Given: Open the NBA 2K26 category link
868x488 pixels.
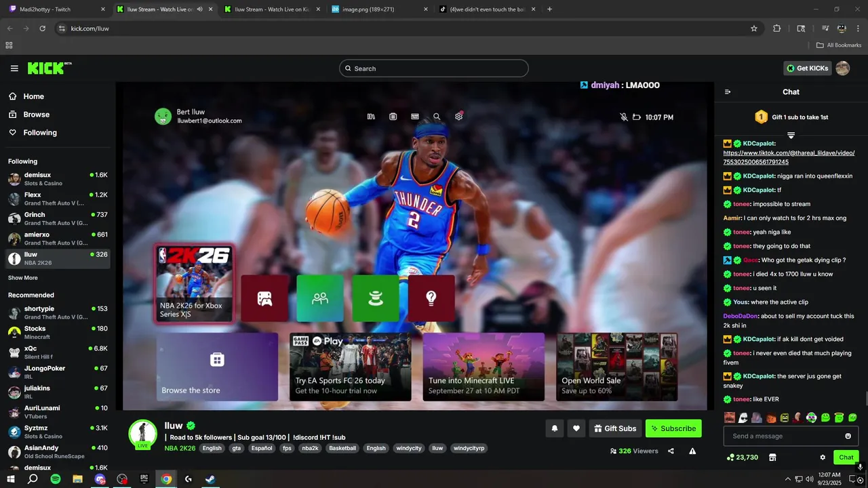Looking at the screenshot, I should pyautogui.click(x=180, y=448).
